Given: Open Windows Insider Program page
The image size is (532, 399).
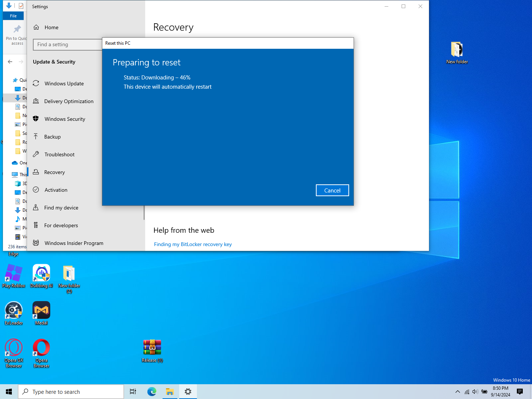Looking at the screenshot, I should pos(74,243).
